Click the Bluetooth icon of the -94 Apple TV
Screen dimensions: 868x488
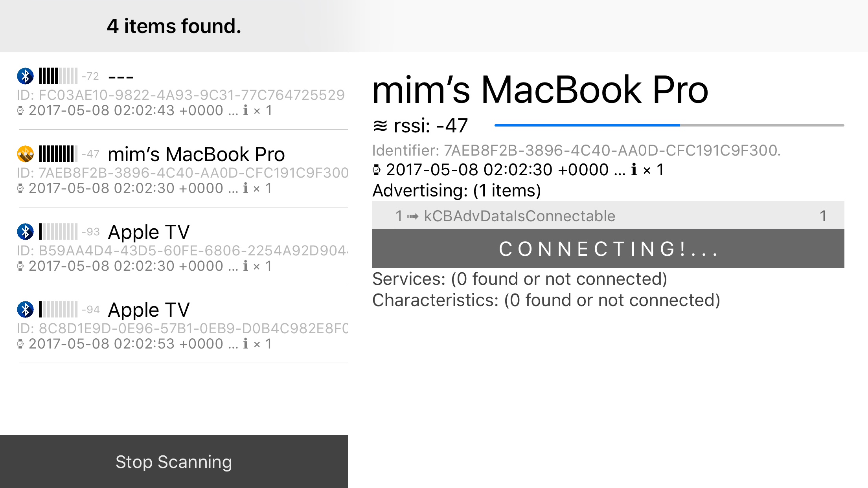tap(25, 309)
